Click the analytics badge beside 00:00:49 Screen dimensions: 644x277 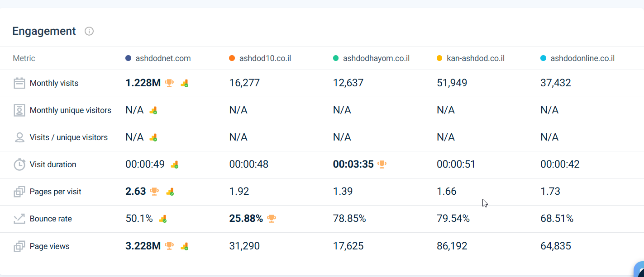174,164
